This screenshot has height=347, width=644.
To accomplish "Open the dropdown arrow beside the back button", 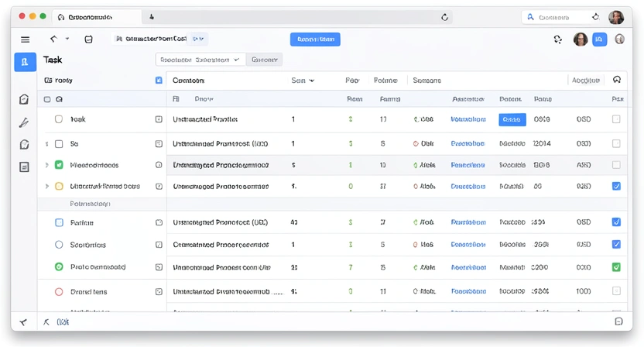I will [x=67, y=39].
